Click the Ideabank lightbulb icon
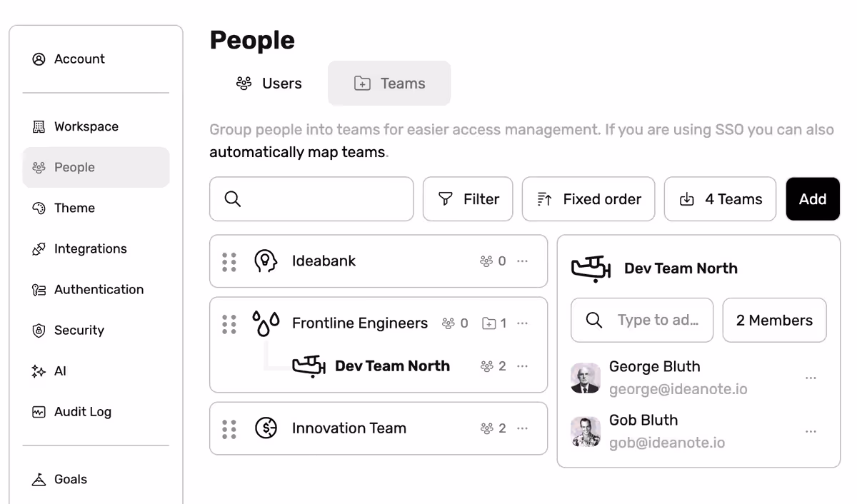Viewport: 857px width, 504px height. pos(266,261)
